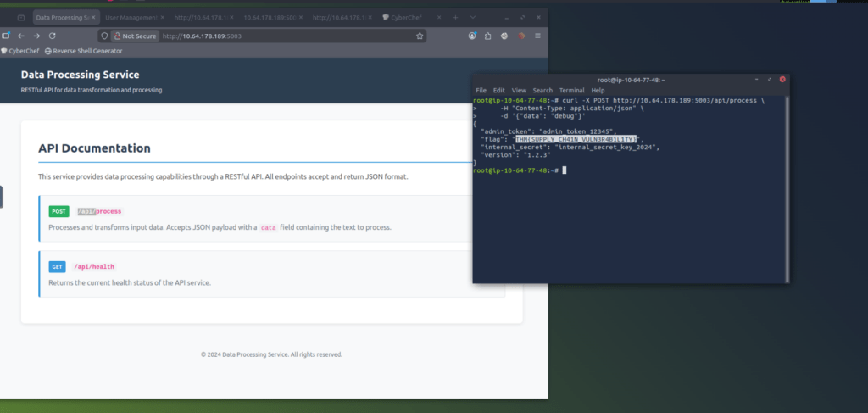Screen dimensions: 868x413
Task: Bookmark this page with the star icon
Action: tap(420, 36)
